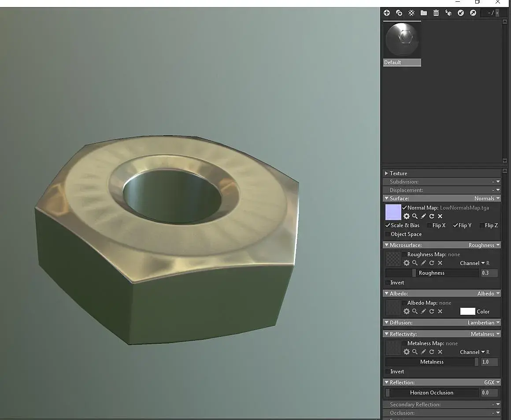The image size is (511, 420).
Task: Open Diffusion Lambertian model dropdown
Action: (484, 323)
